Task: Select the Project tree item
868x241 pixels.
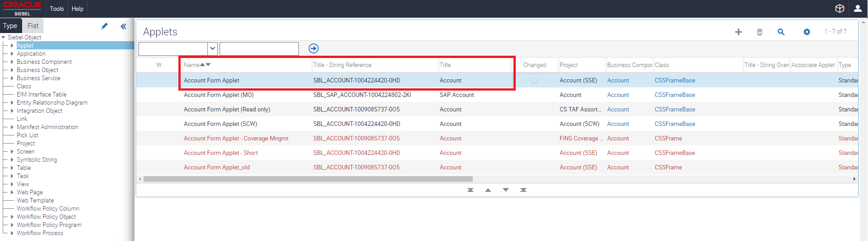Action: click(26, 144)
